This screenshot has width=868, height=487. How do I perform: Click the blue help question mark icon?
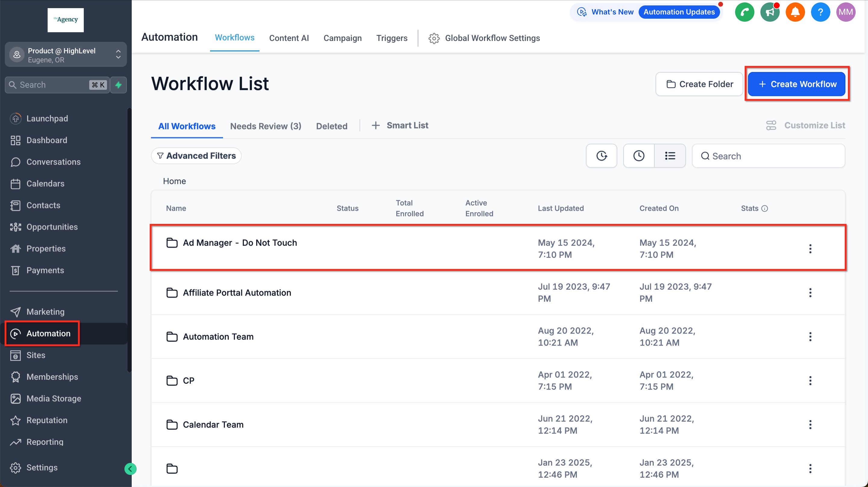(820, 12)
